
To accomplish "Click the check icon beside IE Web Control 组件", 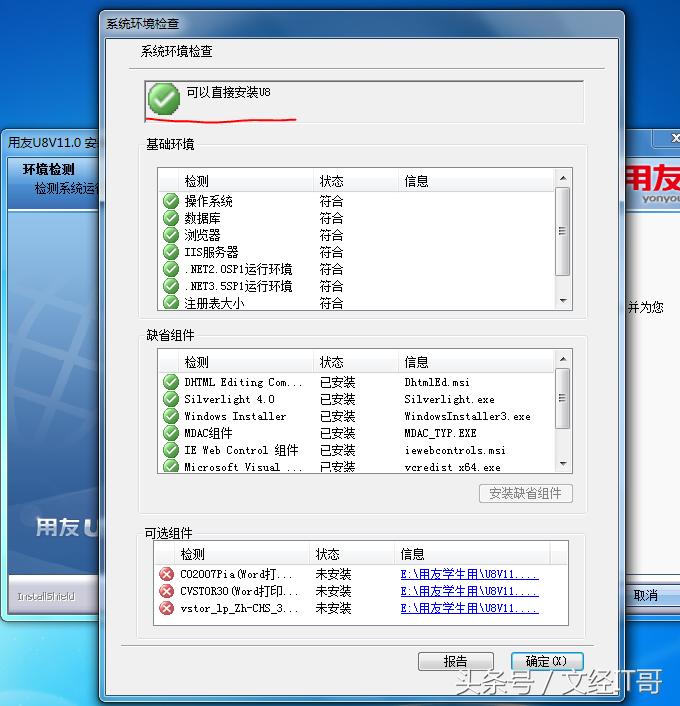I will 171,450.
